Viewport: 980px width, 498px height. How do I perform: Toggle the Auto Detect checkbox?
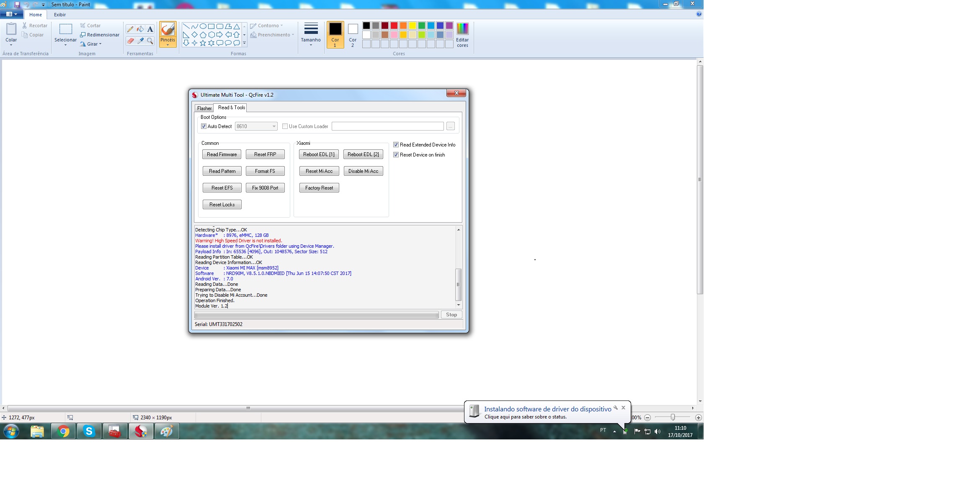(204, 126)
